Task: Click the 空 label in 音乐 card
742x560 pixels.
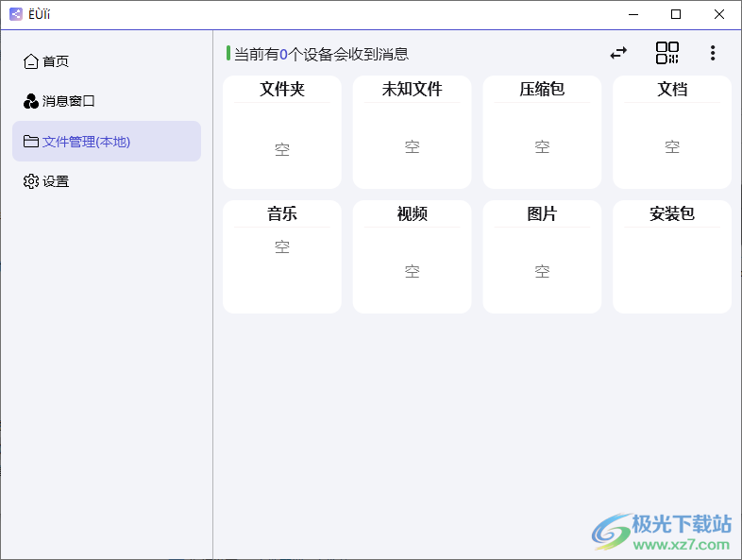Action: (x=282, y=246)
